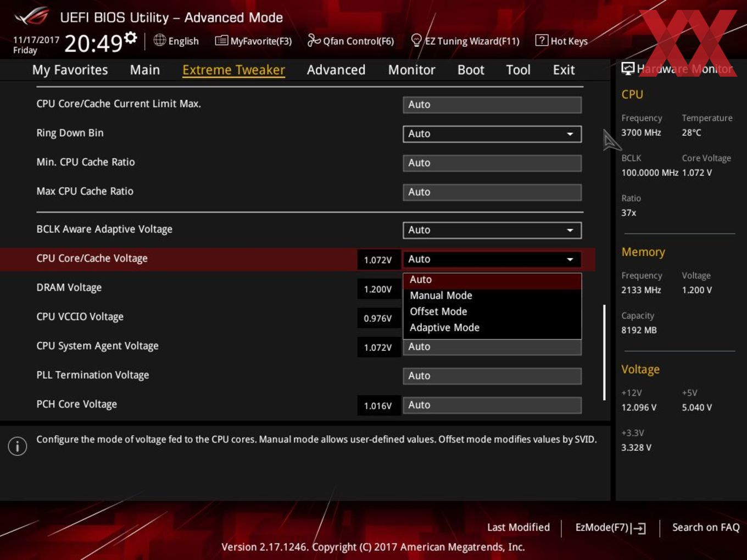Click the 20:49 clock display

(x=93, y=43)
